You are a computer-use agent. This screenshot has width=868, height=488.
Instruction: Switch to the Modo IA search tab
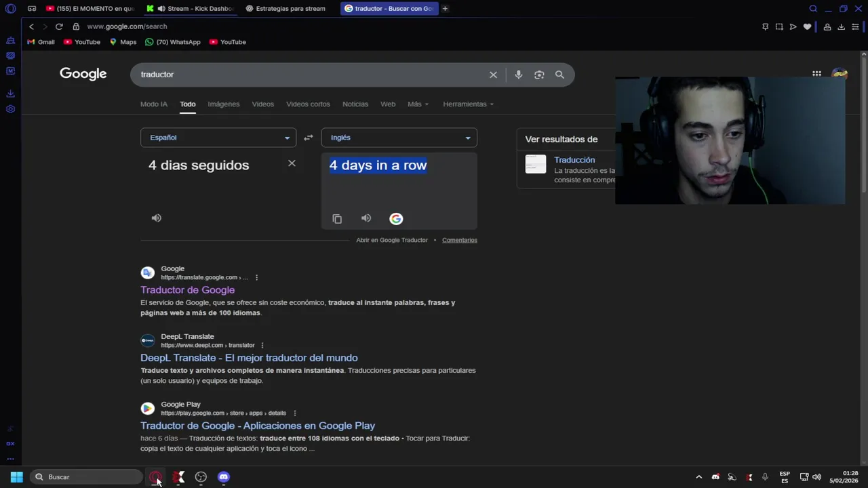(154, 104)
